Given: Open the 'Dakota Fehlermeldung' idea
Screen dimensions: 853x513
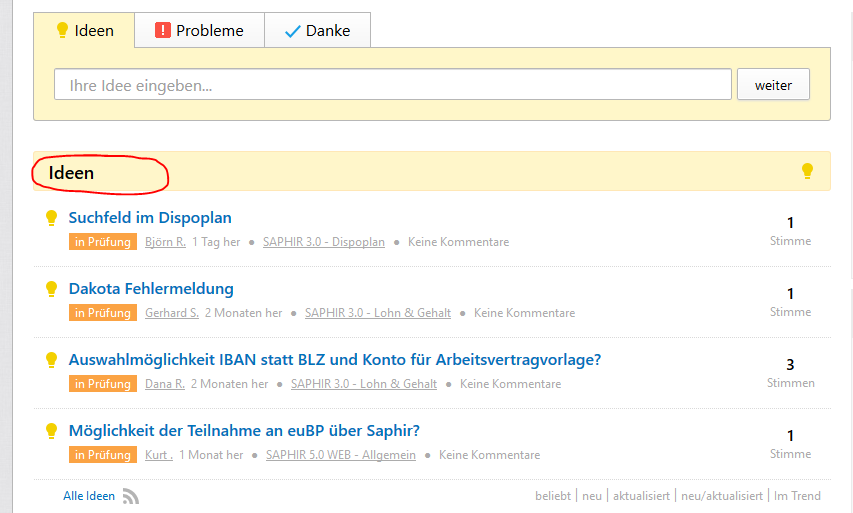Looking at the screenshot, I should point(151,289).
